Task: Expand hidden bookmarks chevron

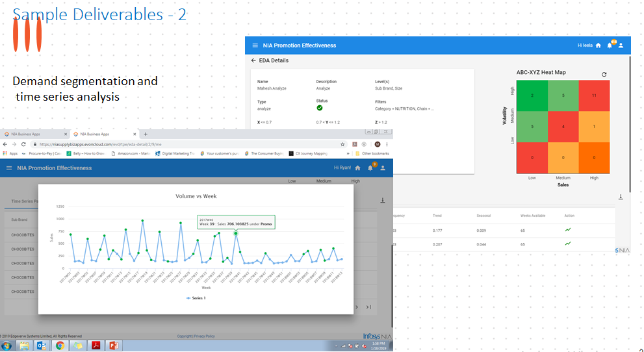Action: pos(348,153)
